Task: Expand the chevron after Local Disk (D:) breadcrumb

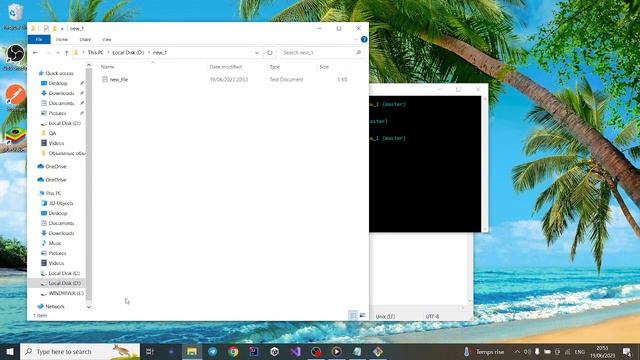Action: 149,53
